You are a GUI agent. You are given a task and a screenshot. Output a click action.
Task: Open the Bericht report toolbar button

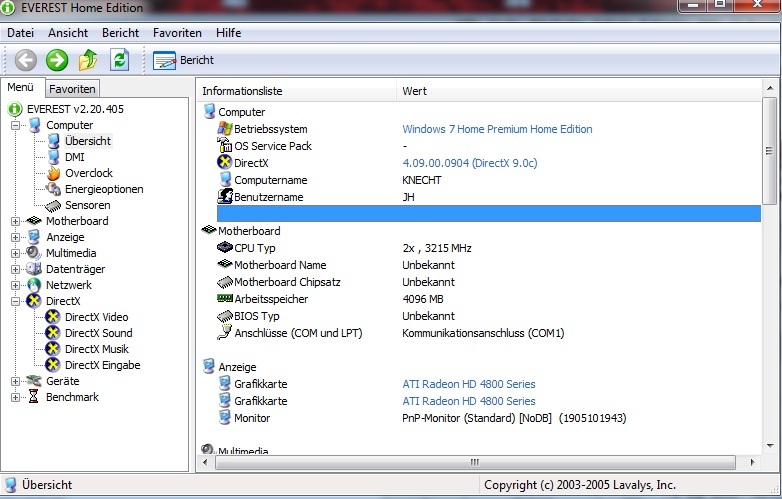coord(184,60)
